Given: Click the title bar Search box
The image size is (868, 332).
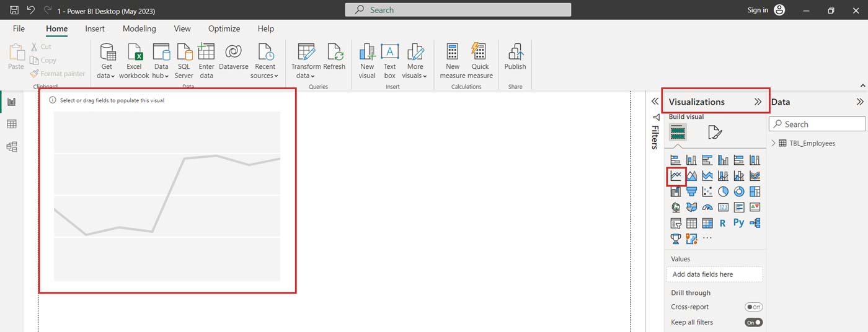Looking at the screenshot, I should tap(458, 10).
